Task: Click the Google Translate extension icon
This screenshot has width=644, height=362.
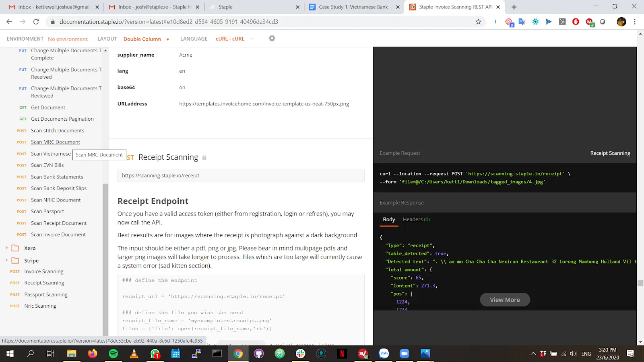Action: coord(522,22)
